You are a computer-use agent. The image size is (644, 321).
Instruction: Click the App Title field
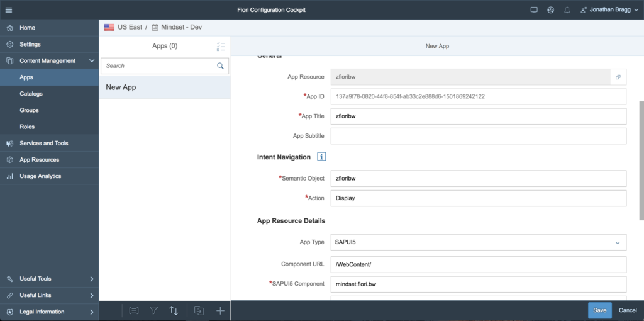coord(479,116)
